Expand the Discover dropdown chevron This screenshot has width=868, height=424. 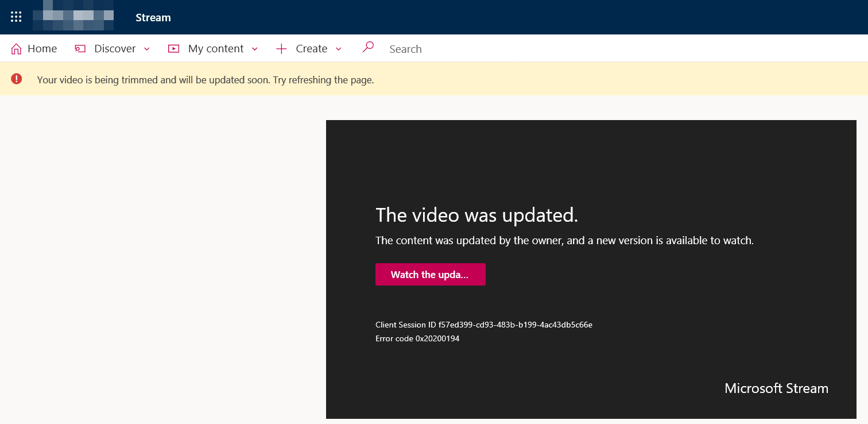coord(147,49)
